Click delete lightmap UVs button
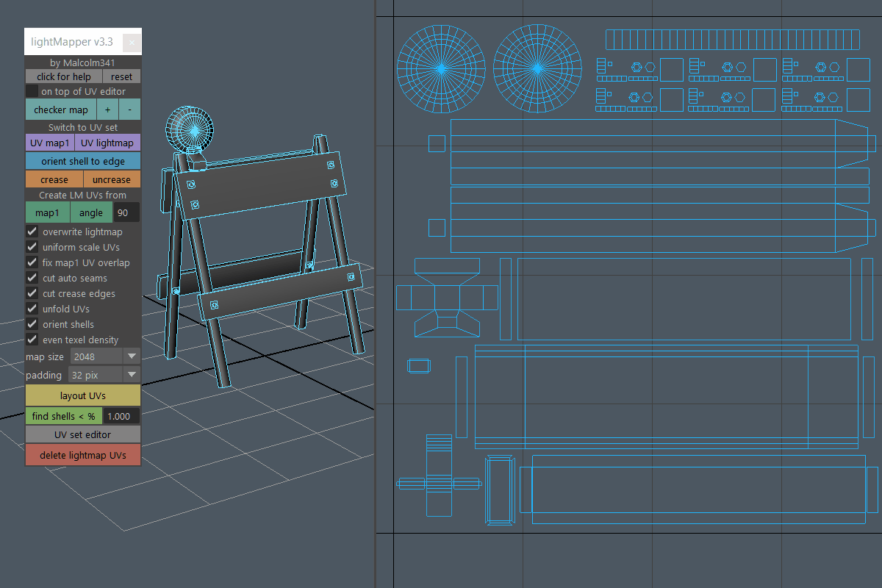Screen dimensions: 882x588 pos(83,455)
